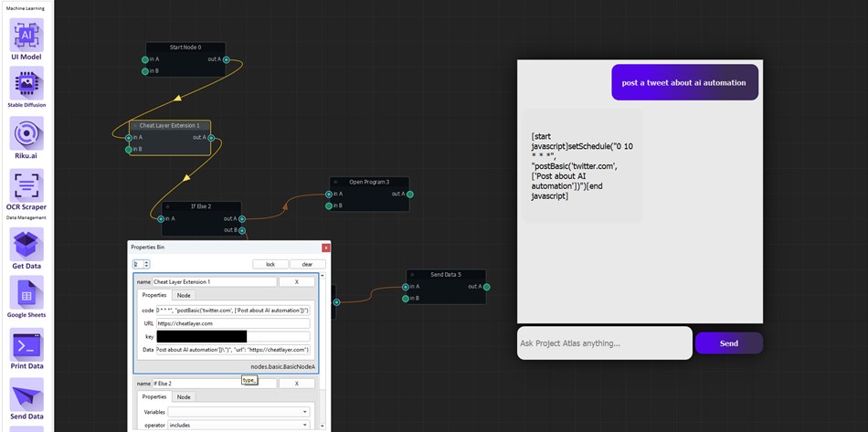Select the Open Program 3 node title

pyautogui.click(x=369, y=182)
